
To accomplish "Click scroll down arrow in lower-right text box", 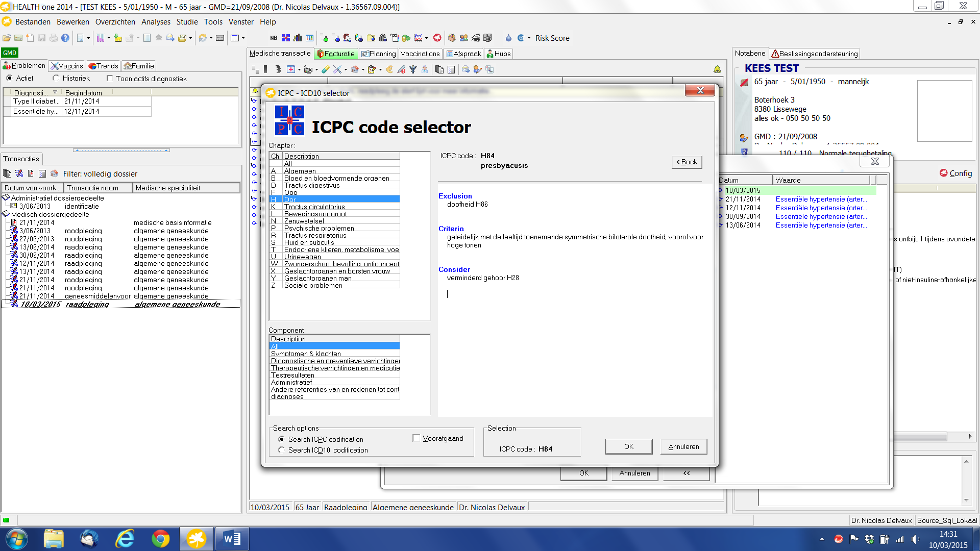I will coord(966,500).
